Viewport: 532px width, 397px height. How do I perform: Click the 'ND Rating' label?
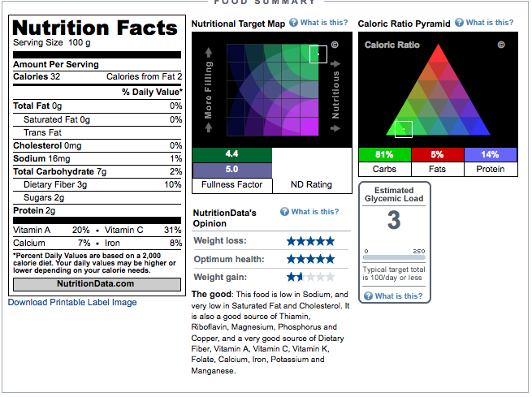click(311, 185)
